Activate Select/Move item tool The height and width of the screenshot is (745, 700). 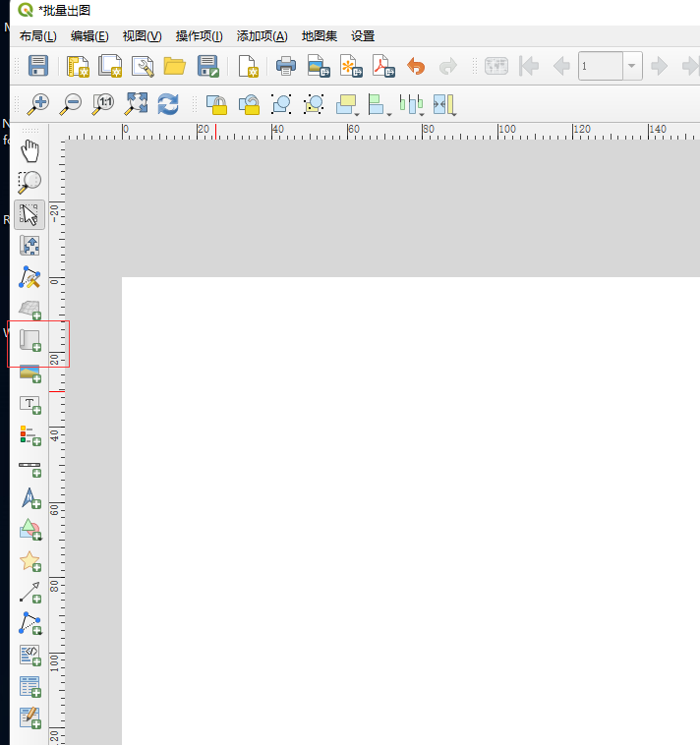pyautogui.click(x=29, y=215)
